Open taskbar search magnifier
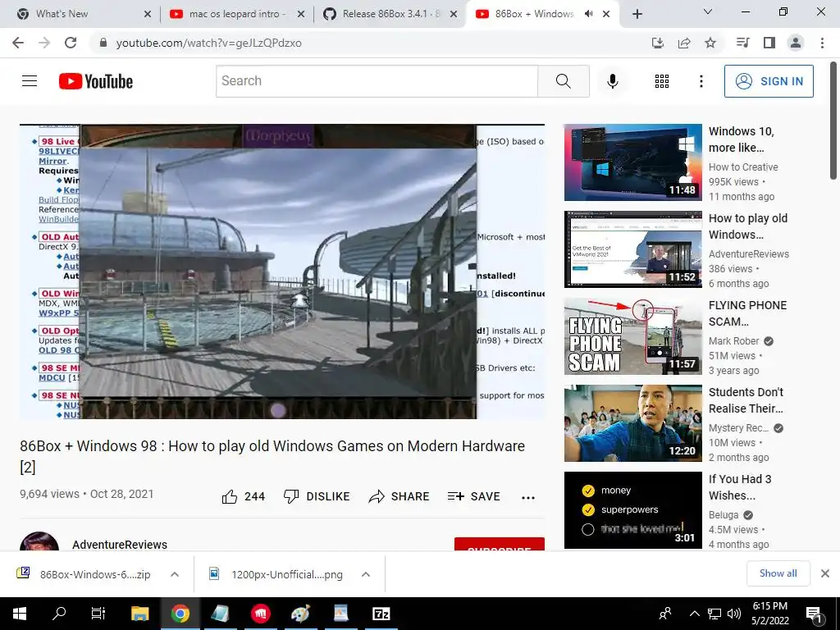840x630 pixels. point(59,614)
